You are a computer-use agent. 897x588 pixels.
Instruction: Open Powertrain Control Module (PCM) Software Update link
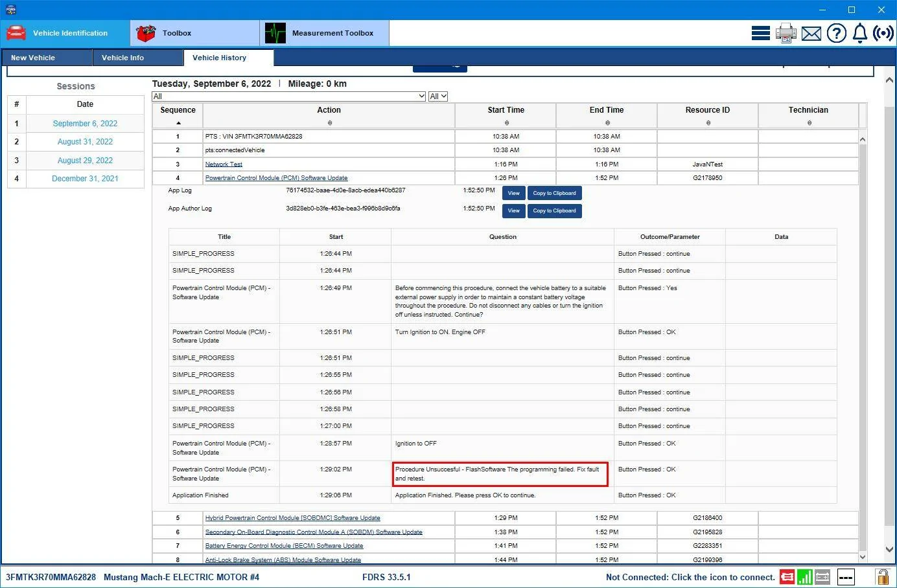(x=276, y=178)
